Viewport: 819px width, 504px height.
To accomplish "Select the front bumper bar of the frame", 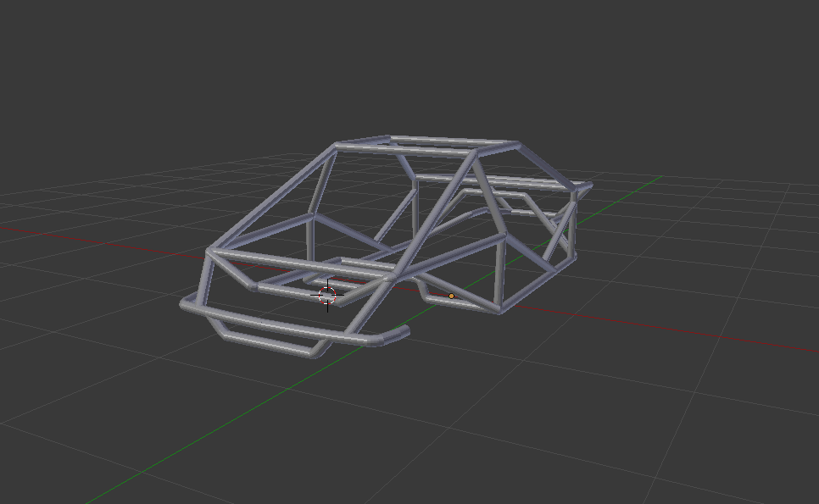I will 294,324.
